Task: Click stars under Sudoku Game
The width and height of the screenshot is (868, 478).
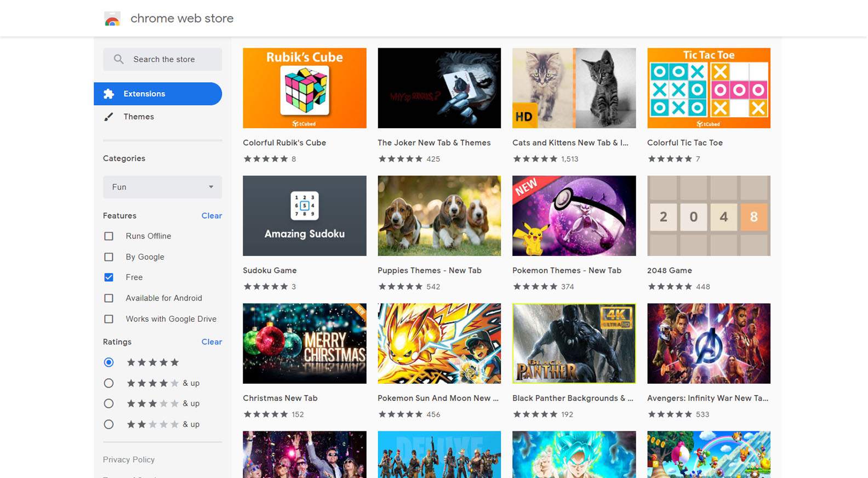Action: (266, 287)
